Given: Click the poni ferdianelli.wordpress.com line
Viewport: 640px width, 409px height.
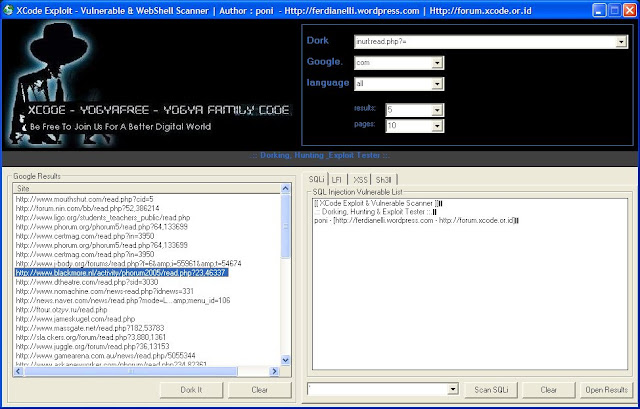Looking at the screenshot, I should pyautogui.click(x=417, y=220).
